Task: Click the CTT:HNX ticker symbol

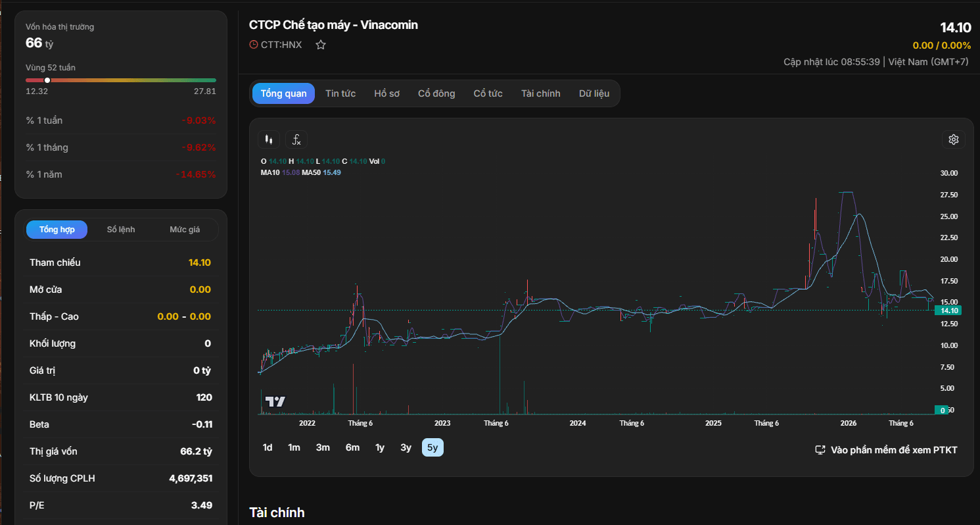Action: (281, 45)
